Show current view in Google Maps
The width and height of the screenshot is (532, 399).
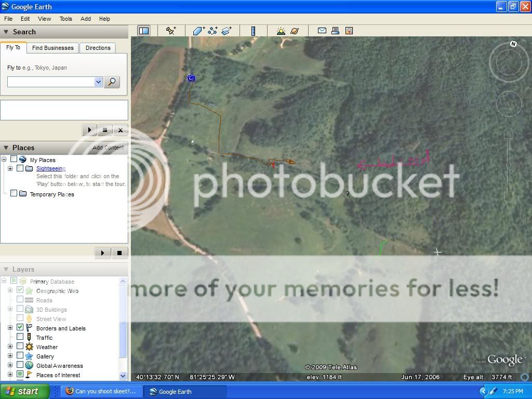coord(349,31)
